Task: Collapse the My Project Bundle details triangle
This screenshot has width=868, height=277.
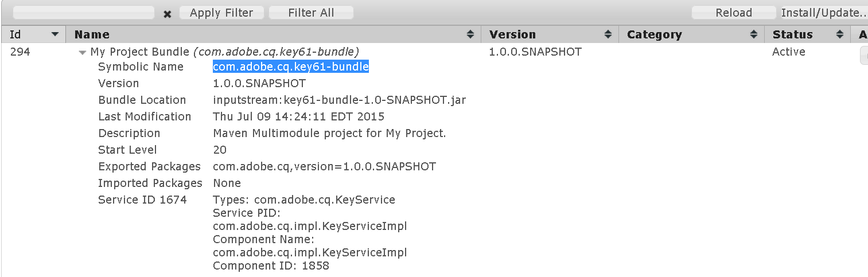Action: click(83, 52)
